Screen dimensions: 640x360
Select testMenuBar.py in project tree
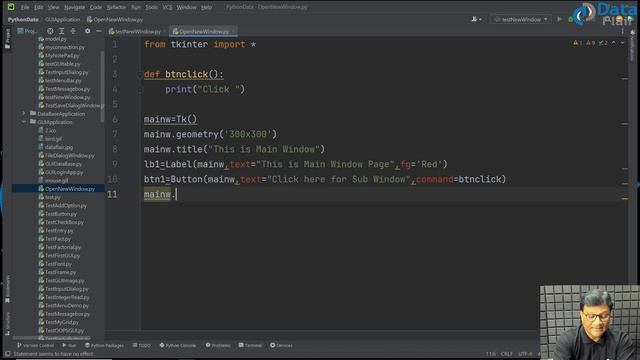pyautogui.click(x=60, y=80)
